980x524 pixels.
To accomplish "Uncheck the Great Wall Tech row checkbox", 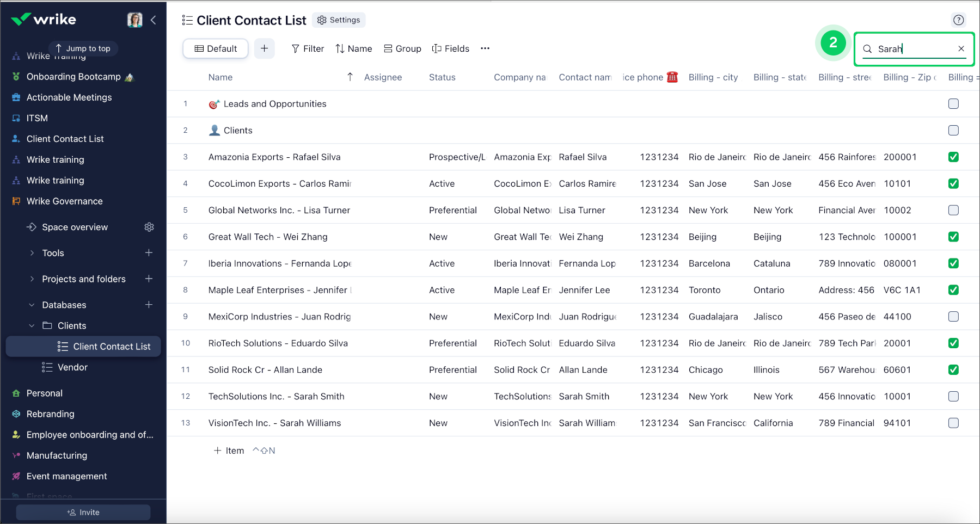I will coord(953,237).
